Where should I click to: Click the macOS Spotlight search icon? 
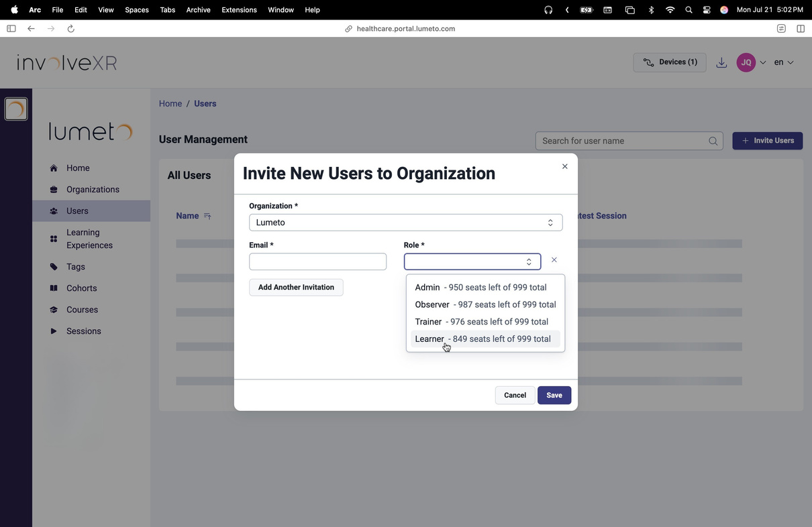(x=689, y=10)
